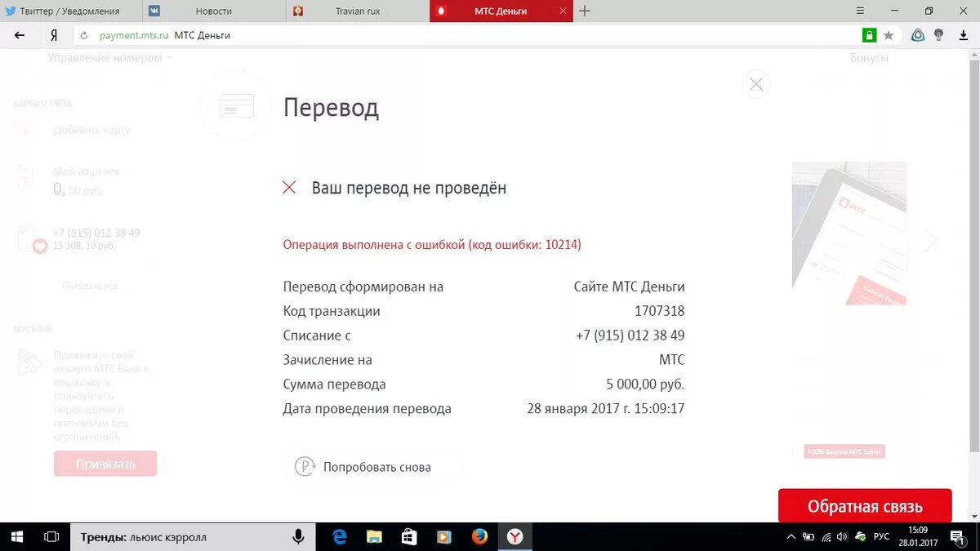Click the red X failure icon
980x551 pixels.
(289, 188)
